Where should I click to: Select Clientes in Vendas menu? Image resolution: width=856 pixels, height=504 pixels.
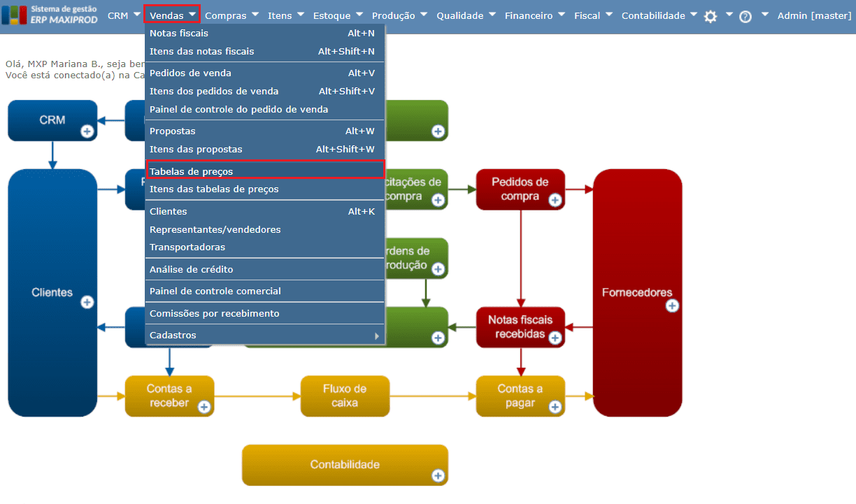click(265, 211)
